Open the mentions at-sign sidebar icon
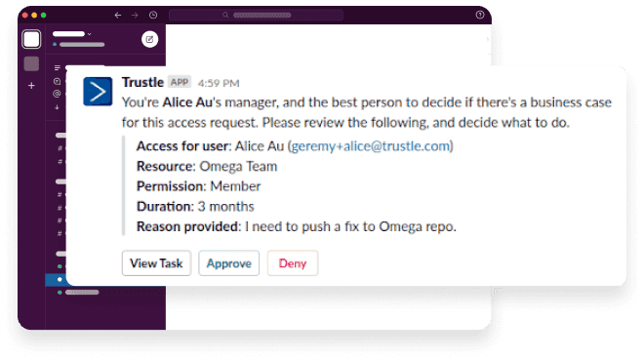This screenshot has height=360, width=644. click(x=58, y=94)
